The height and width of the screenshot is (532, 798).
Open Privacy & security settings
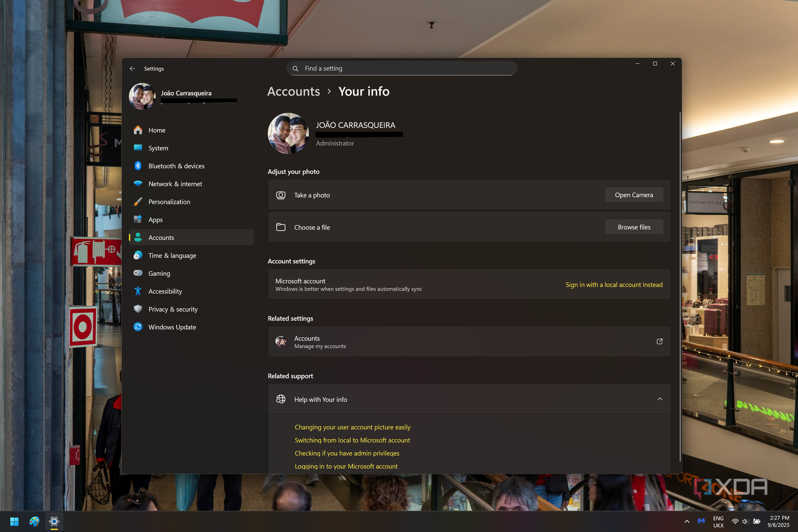point(173,309)
